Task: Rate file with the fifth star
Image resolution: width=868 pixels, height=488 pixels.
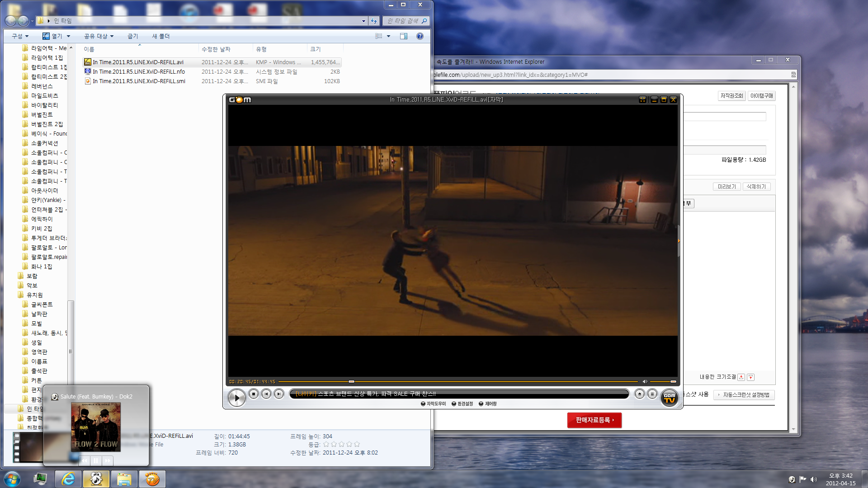Action: click(x=357, y=445)
